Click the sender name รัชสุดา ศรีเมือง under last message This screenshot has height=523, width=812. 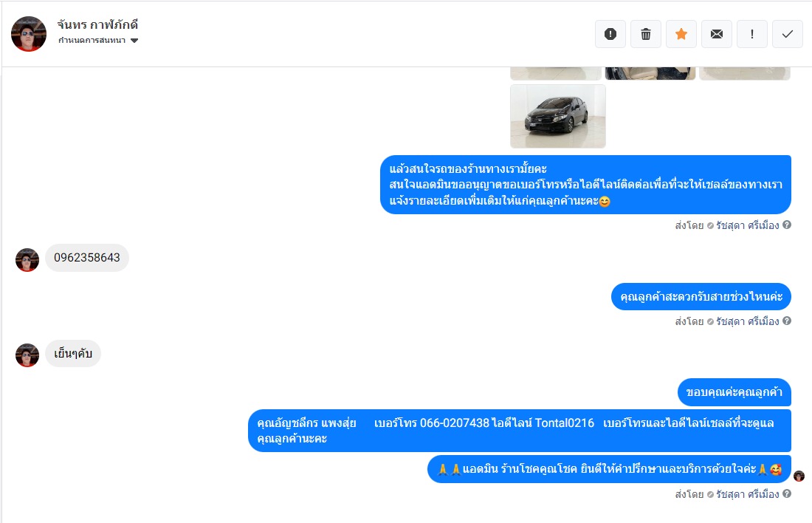(747, 494)
